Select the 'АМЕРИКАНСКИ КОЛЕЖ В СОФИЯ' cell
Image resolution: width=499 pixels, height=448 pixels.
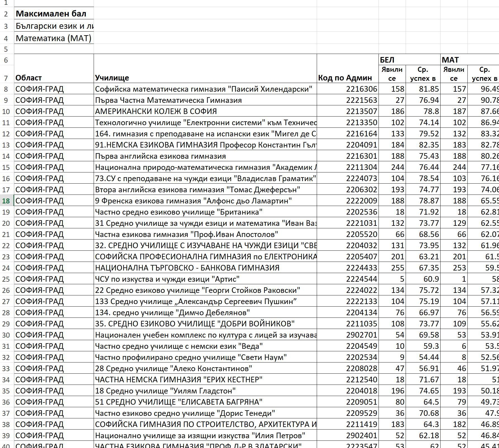click(x=205, y=111)
